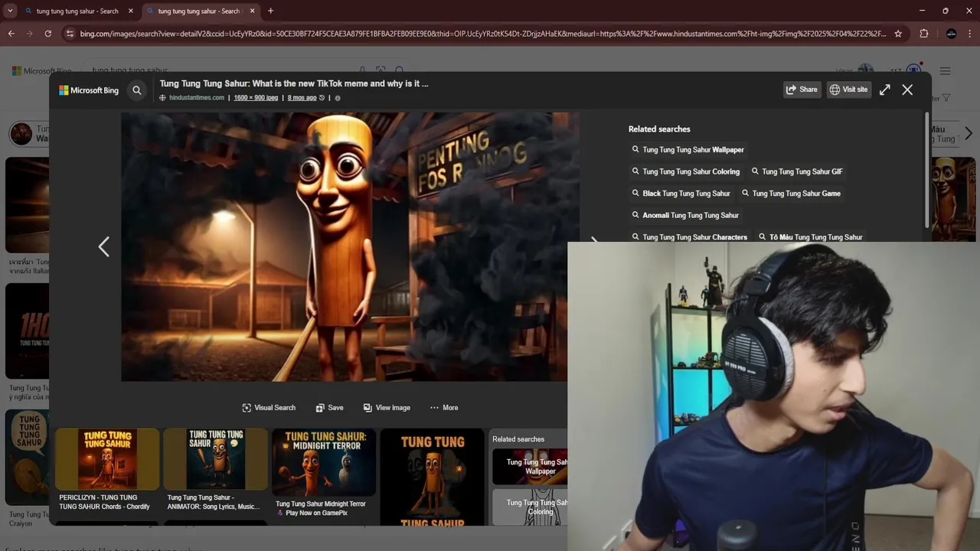Open the hindustantimes.com source link

coord(196,98)
